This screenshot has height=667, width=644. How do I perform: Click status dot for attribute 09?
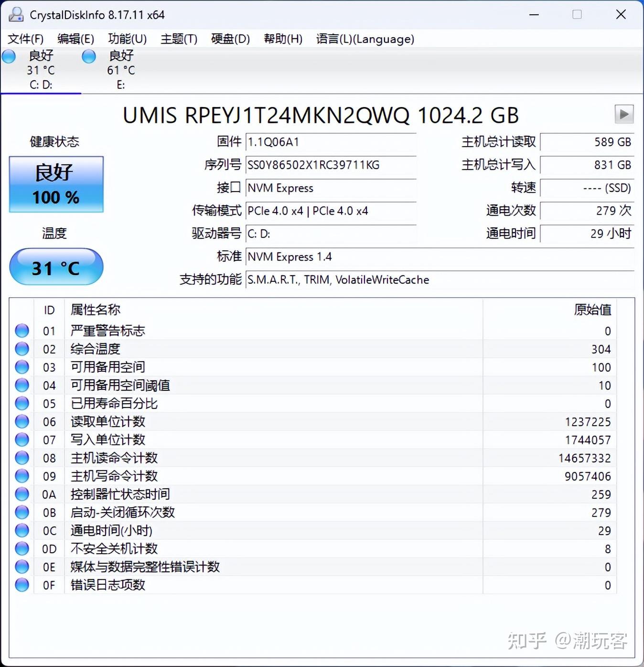[x=22, y=476]
